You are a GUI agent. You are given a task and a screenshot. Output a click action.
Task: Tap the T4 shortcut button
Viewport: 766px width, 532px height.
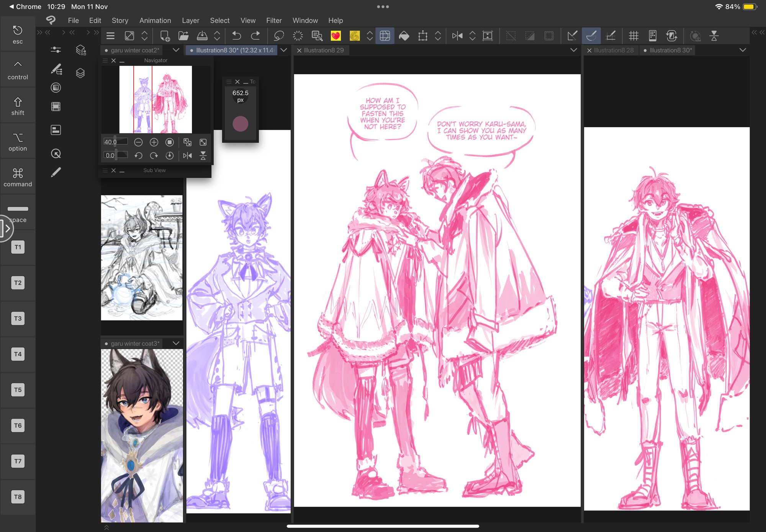point(18,354)
